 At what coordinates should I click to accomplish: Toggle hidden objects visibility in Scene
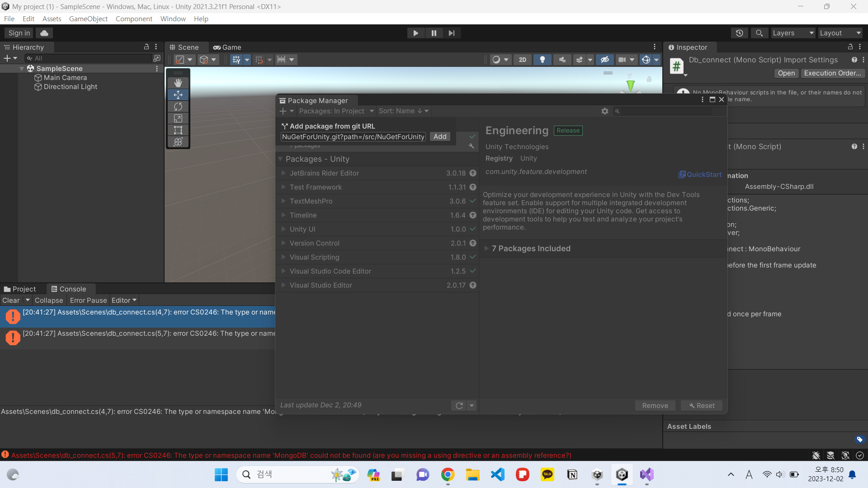pyautogui.click(x=604, y=60)
